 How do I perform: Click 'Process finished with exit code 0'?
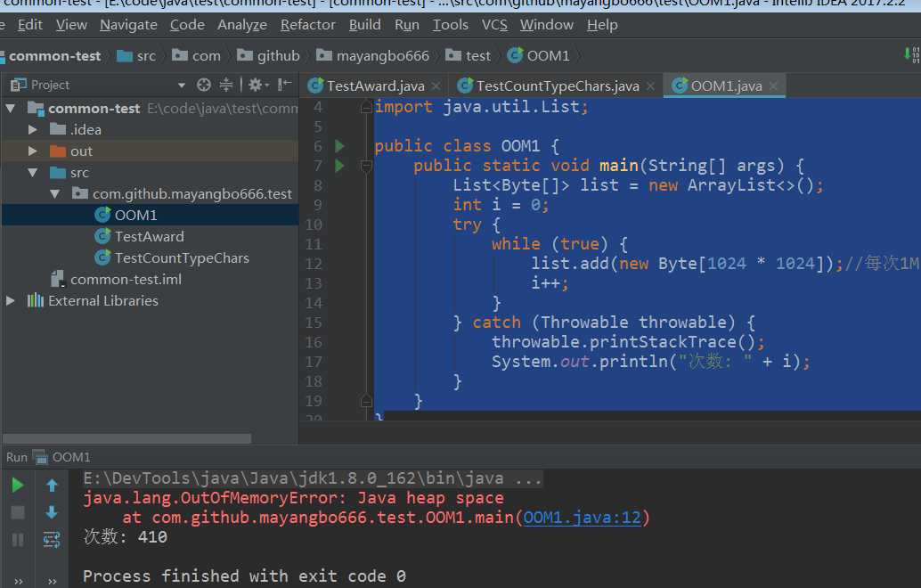[244, 576]
